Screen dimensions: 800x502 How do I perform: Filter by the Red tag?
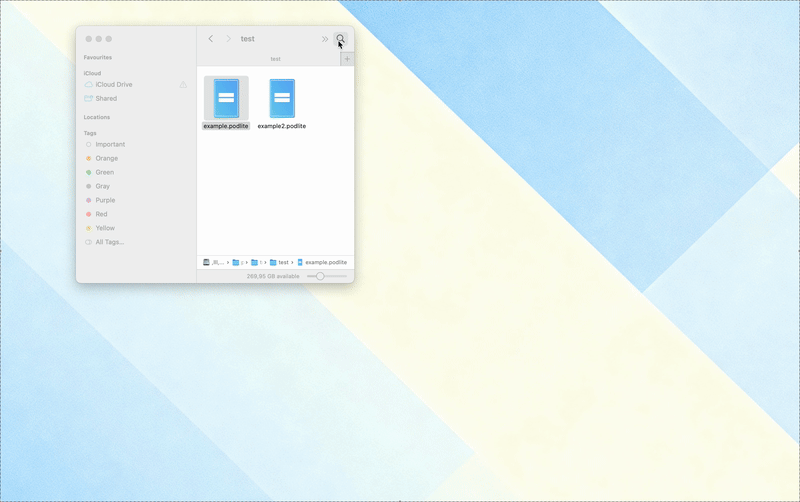(x=101, y=215)
